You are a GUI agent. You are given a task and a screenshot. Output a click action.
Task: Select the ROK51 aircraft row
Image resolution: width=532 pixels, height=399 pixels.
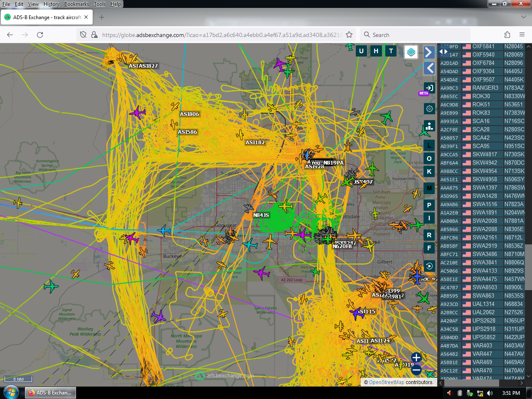483,105
